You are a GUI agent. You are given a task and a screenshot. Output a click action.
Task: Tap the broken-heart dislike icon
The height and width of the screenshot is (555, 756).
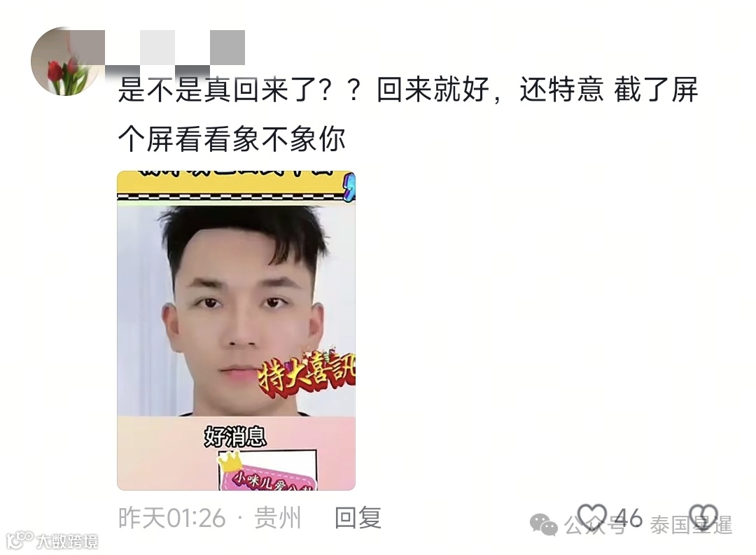tap(703, 517)
